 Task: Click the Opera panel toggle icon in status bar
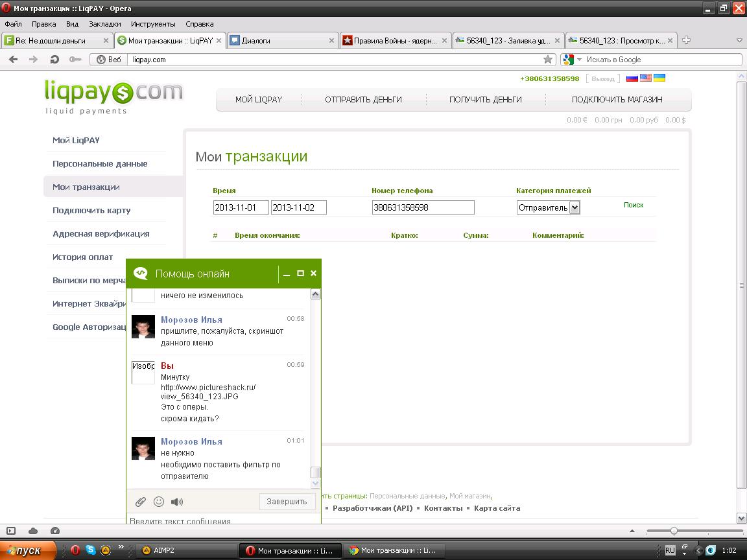(11, 530)
